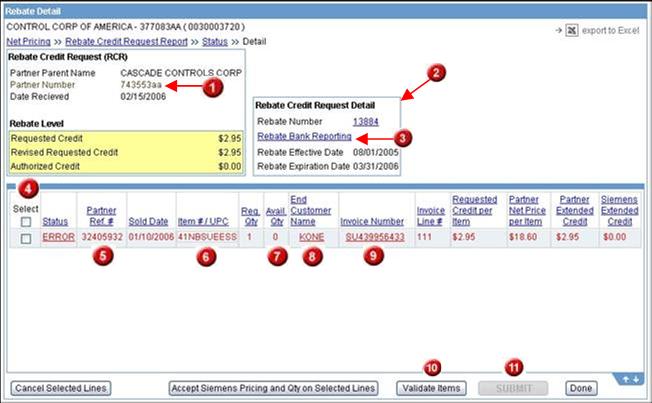Screen dimensions: 652x403
Task: Sort by Avail Qty column header
Action: point(276,216)
